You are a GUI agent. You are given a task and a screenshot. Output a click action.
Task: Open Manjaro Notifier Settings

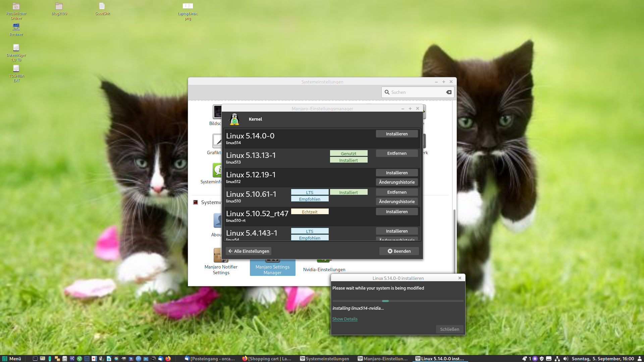coord(221,261)
